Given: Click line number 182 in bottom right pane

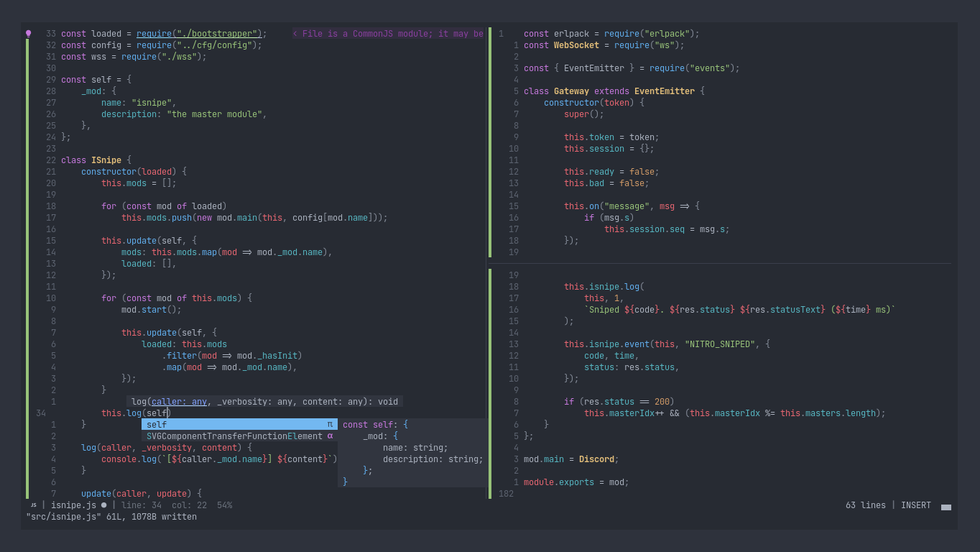Looking at the screenshot, I should [506, 493].
